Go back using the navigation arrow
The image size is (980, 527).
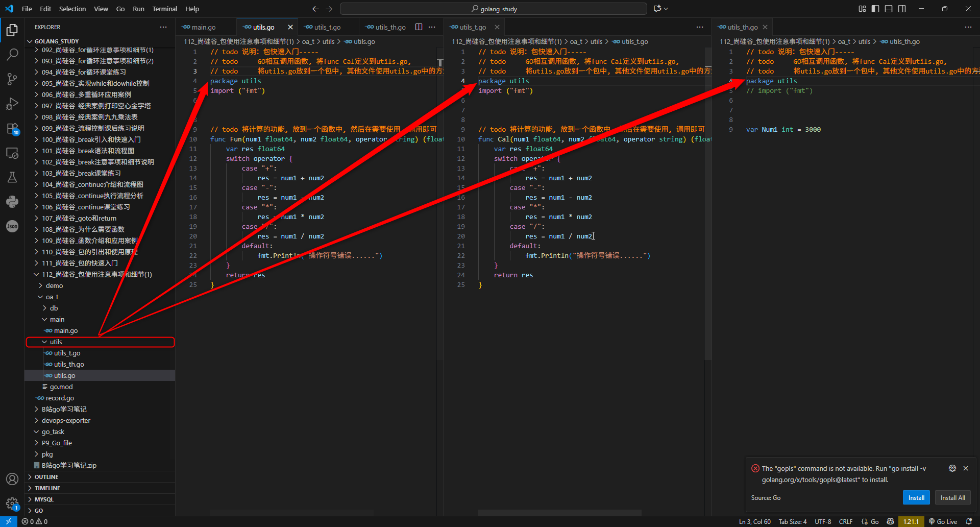315,9
